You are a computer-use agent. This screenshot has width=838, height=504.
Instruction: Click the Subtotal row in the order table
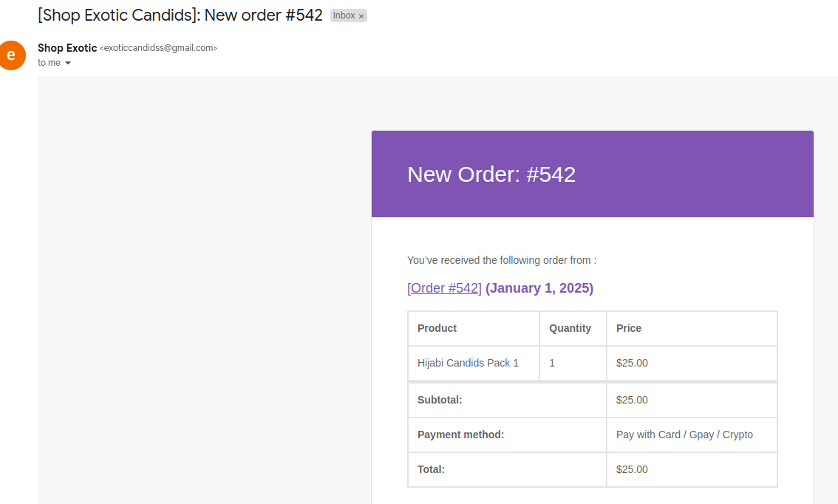tap(591, 399)
